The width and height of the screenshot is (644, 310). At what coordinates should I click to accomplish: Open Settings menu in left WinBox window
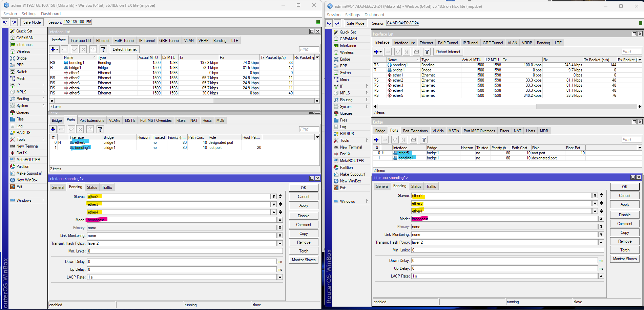click(29, 14)
